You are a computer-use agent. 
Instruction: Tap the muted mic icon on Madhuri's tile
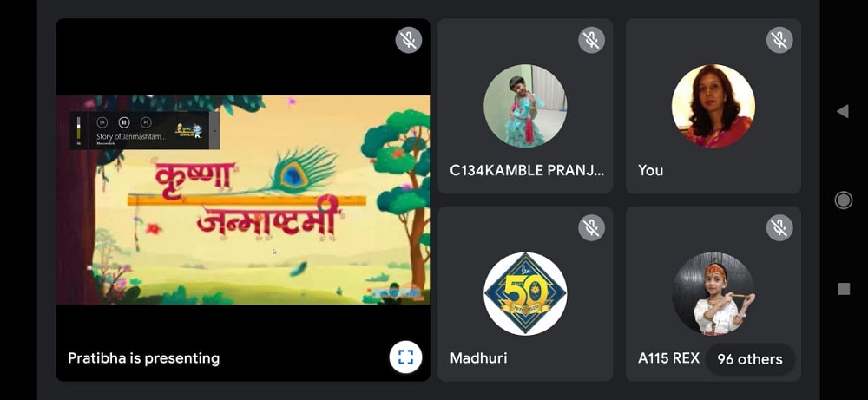[x=591, y=227]
